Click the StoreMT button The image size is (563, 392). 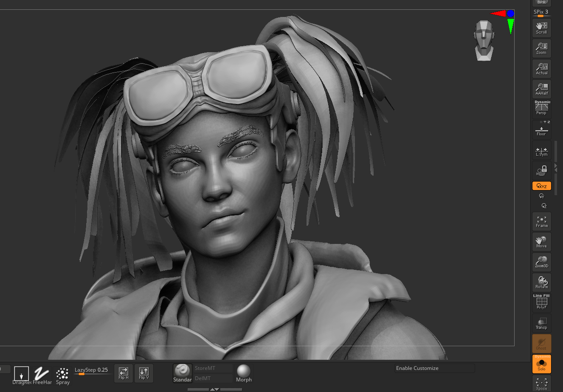coord(214,368)
